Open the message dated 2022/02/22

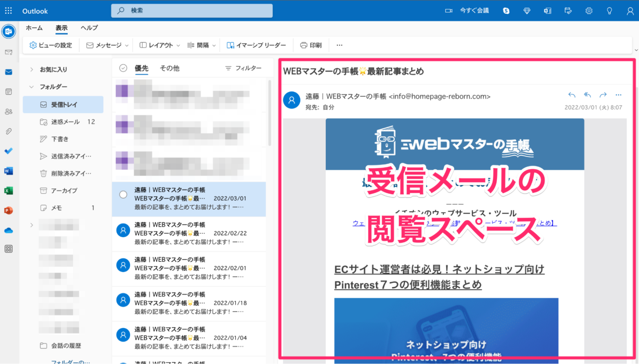[x=189, y=234]
